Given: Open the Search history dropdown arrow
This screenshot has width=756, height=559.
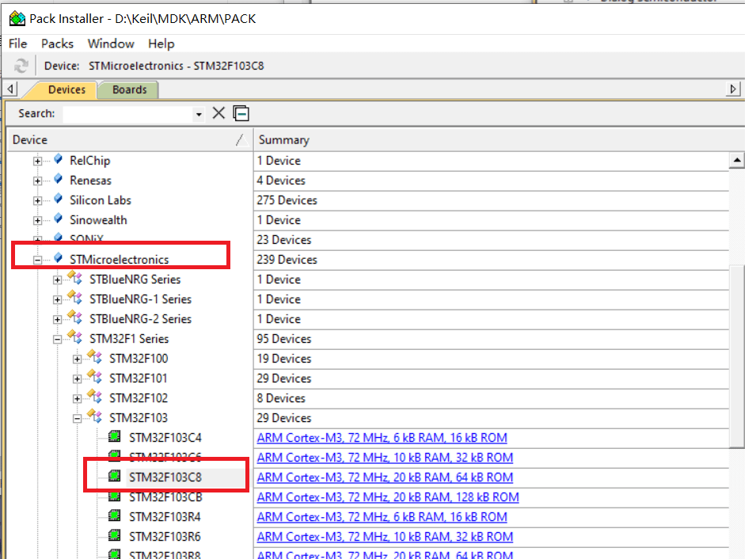Looking at the screenshot, I should (199, 114).
